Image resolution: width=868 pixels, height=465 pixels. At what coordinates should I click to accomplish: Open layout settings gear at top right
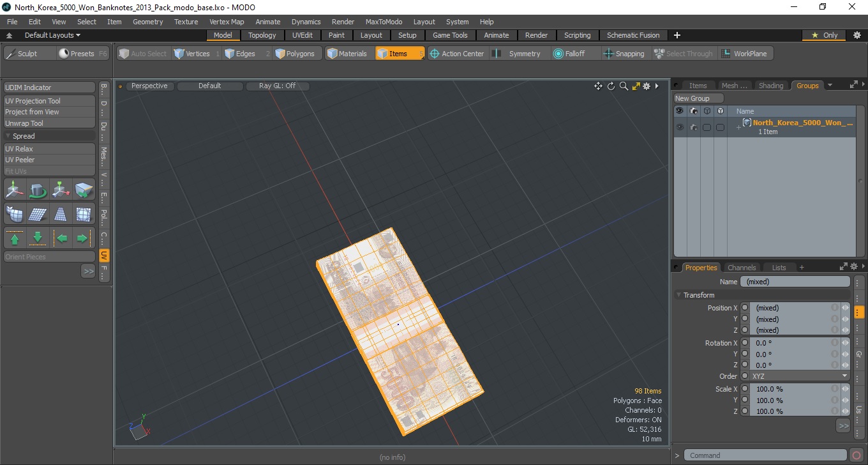pyautogui.click(x=857, y=35)
